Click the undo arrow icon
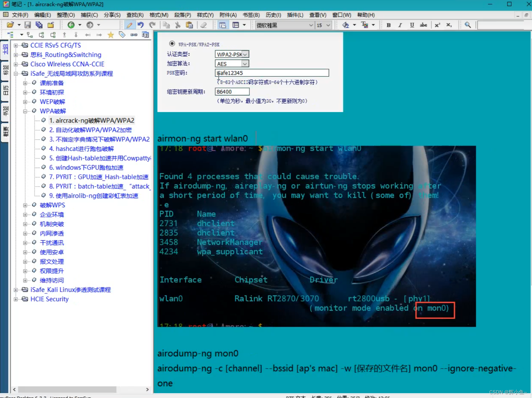The width and height of the screenshot is (532, 398). 141,25
